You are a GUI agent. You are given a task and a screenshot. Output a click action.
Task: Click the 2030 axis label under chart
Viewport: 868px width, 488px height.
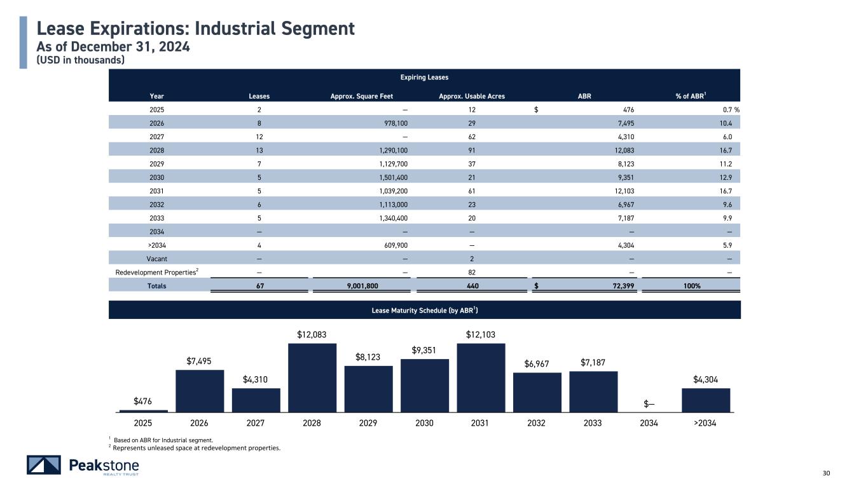tap(424, 424)
